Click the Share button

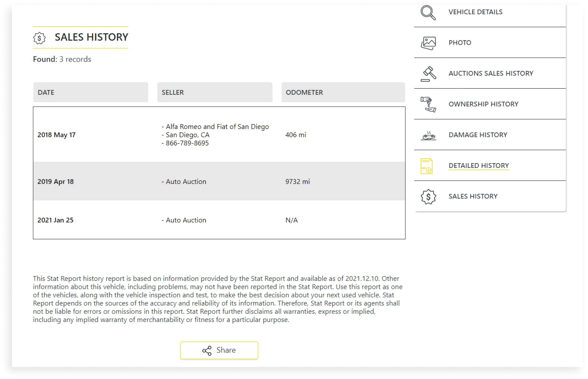pyautogui.click(x=219, y=350)
